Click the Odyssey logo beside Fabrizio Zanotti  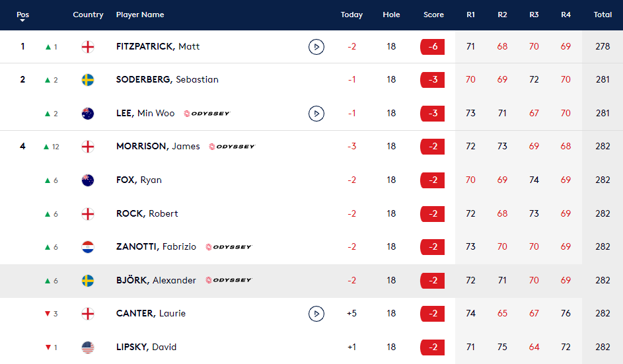pyautogui.click(x=228, y=247)
